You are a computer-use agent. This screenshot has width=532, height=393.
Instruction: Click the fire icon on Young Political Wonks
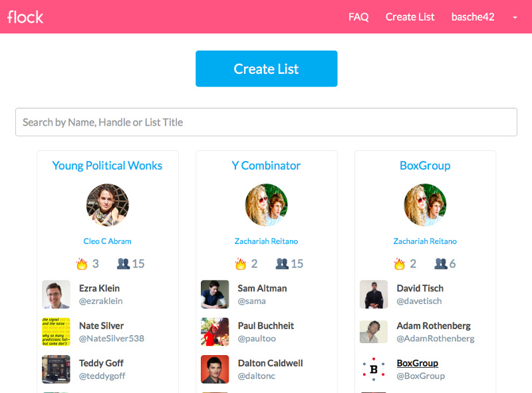(82, 264)
